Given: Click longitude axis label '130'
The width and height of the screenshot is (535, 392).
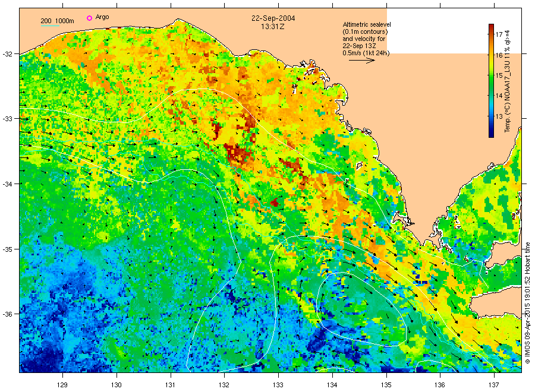Looking at the screenshot, I should (117, 385).
